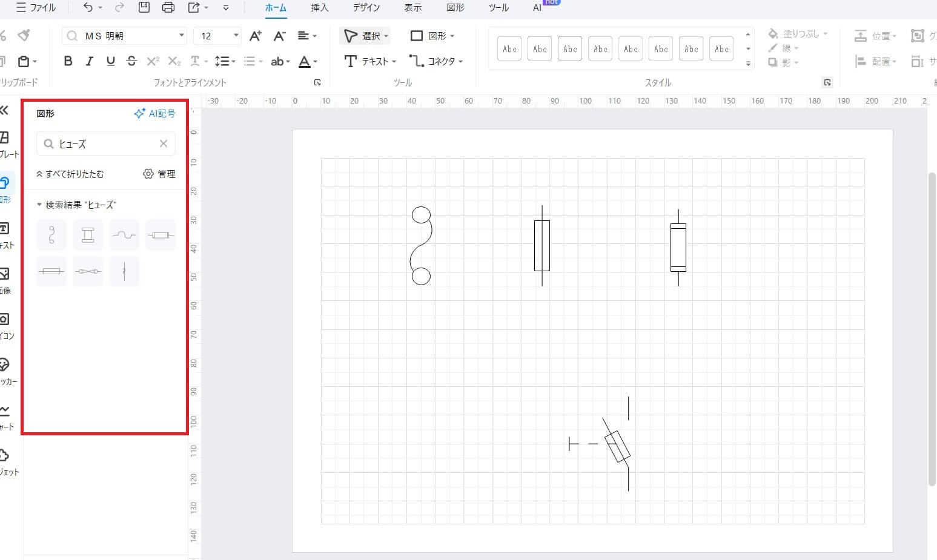Select the テキスト text tool
The width and height of the screenshot is (937, 560).
click(369, 61)
